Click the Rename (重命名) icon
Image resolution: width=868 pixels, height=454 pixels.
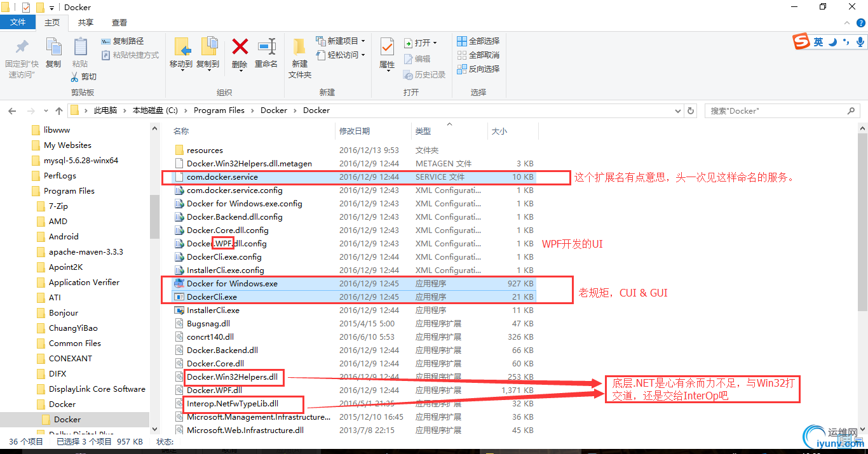[266, 46]
